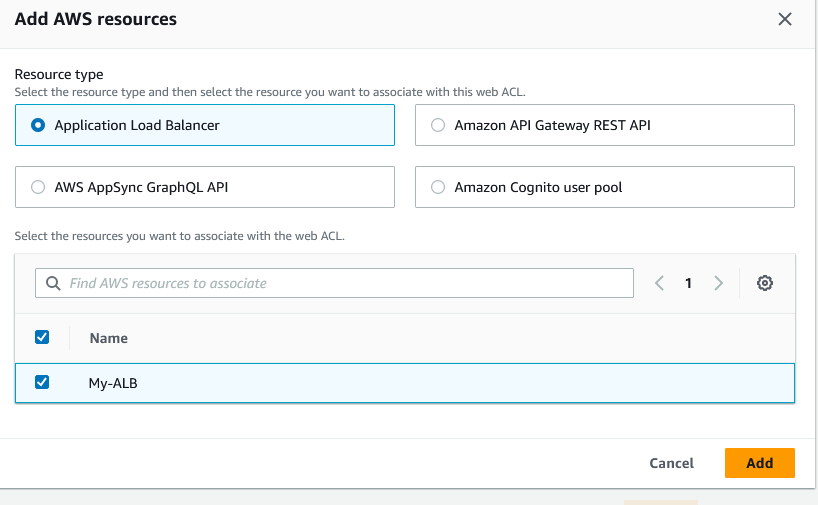Click page number 1 in pagination

coord(688,283)
